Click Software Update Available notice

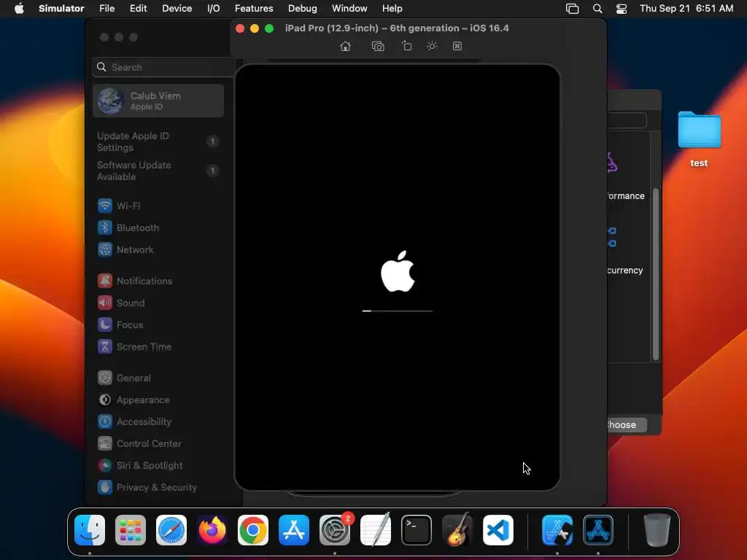158,171
